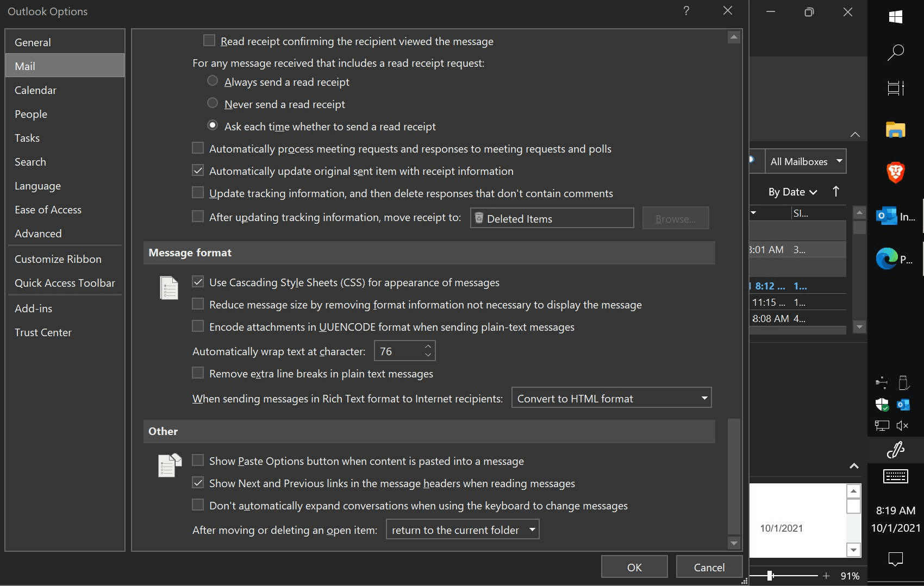Click the muted volume tray icon

[x=903, y=426]
